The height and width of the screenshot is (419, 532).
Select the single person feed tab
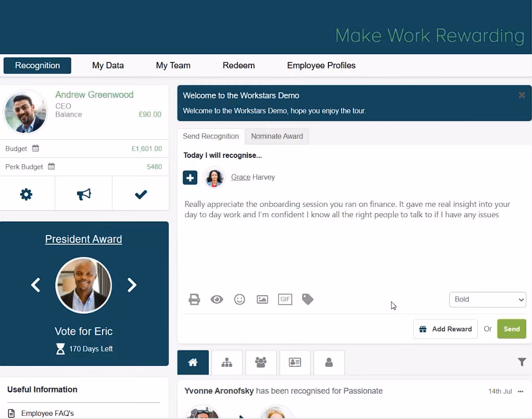[329, 363]
